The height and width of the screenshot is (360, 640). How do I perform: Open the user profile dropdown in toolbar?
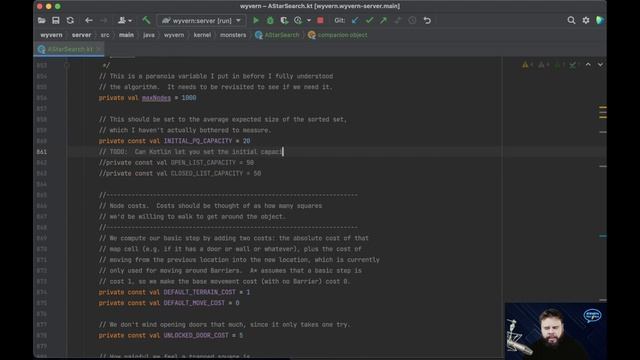pyautogui.click(x=124, y=20)
